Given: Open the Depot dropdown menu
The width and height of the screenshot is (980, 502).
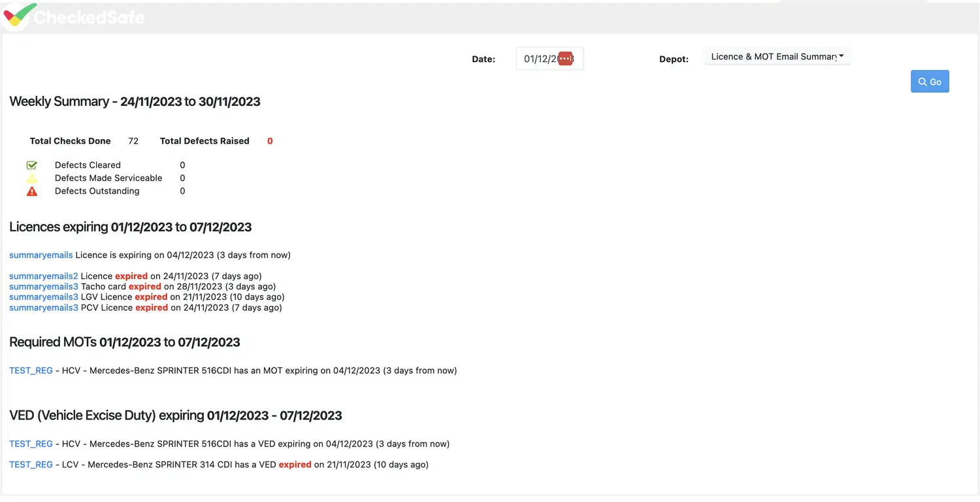Looking at the screenshot, I should 777,57.
